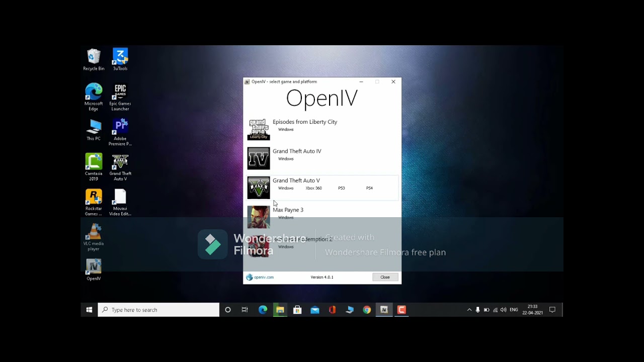This screenshot has height=362, width=644.
Task: Select the Rockstar Games Launcher desktop icon
Action: (x=94, y=202)
